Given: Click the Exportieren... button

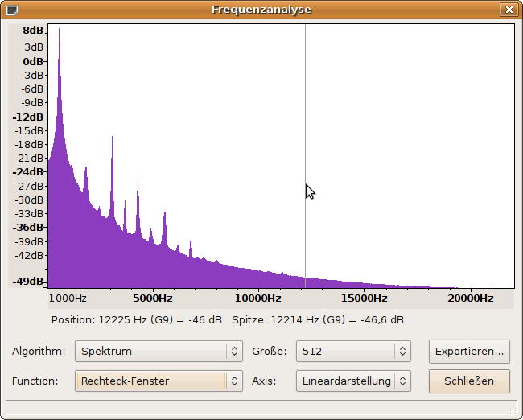Looking at the screenshot, I should click(469, 352).
